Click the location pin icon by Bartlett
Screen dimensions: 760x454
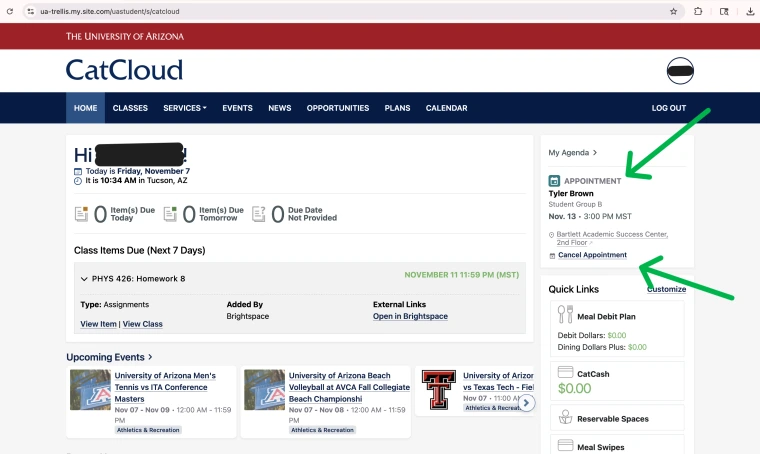[x=551, y=235]
